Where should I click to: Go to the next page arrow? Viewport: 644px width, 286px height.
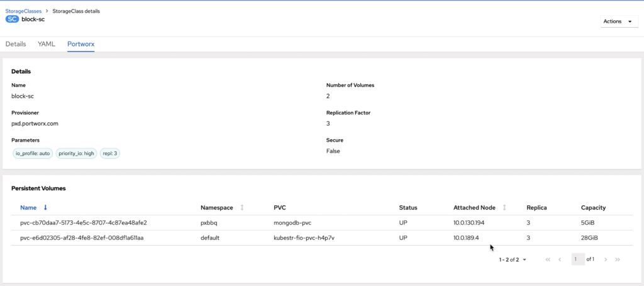[606, 260]
